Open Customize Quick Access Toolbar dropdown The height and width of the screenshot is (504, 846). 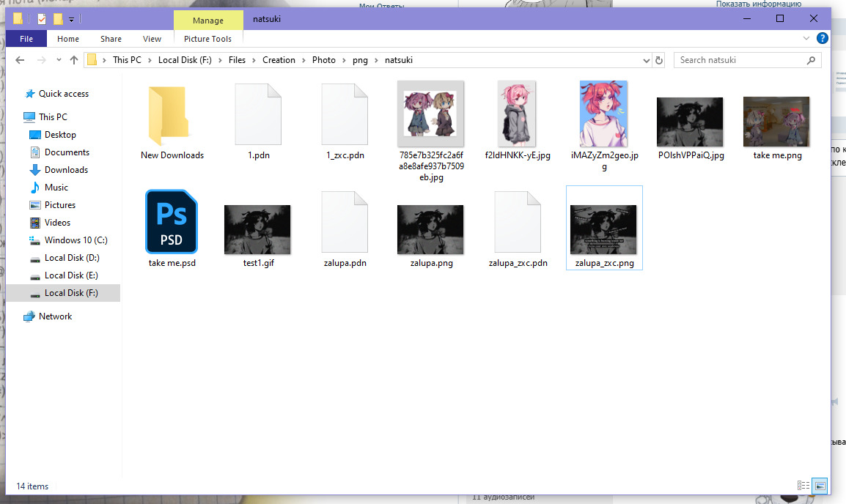(71, 19)
